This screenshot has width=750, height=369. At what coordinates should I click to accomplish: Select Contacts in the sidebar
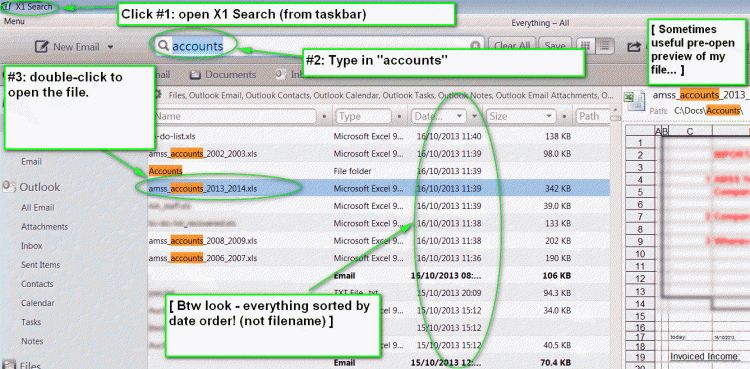37,284
